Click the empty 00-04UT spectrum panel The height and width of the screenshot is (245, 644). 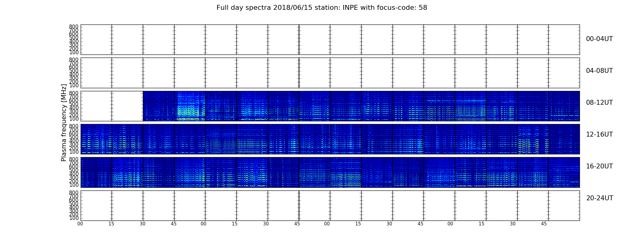click(x=330, y=40)
